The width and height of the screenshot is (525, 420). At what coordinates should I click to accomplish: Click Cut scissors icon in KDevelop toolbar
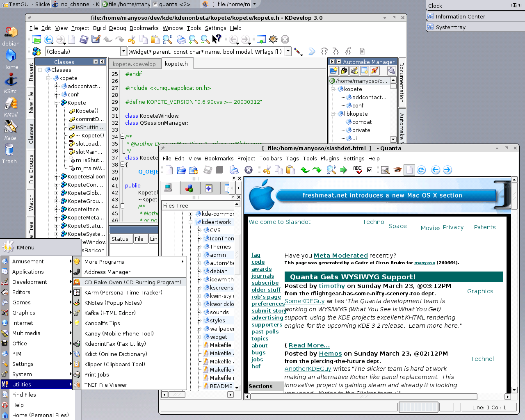132,39
